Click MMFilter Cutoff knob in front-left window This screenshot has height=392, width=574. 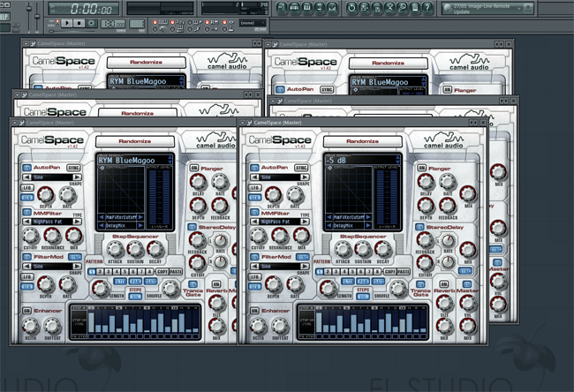coord(31,237)
